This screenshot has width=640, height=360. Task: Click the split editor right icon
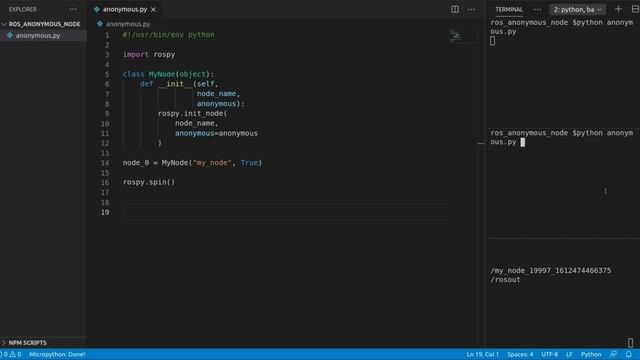[455, 9]
